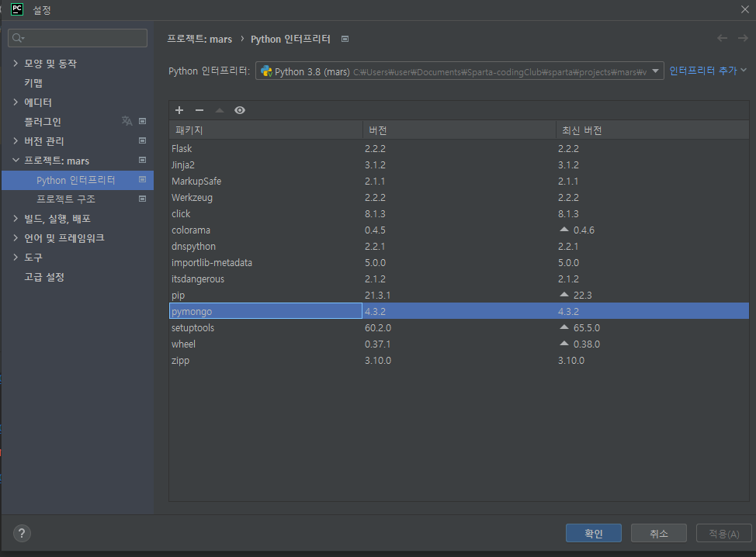756x557 pixels.
Task: Collapse the 프로젝트: mars section
Action: (16, 160)
